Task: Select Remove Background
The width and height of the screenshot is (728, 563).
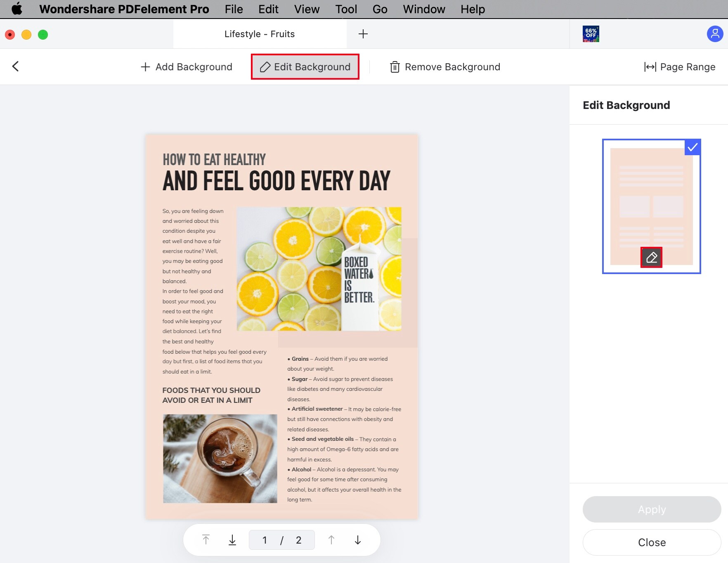Action: click(x=444, y=66)
